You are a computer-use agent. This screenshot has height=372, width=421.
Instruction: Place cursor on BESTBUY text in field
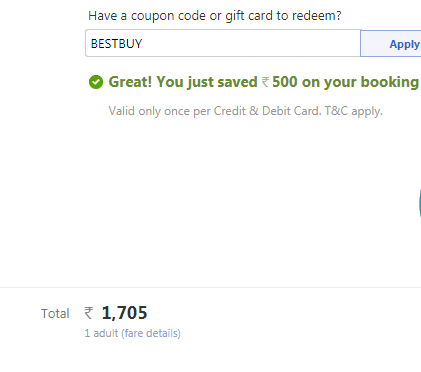(x=117, y=44)
